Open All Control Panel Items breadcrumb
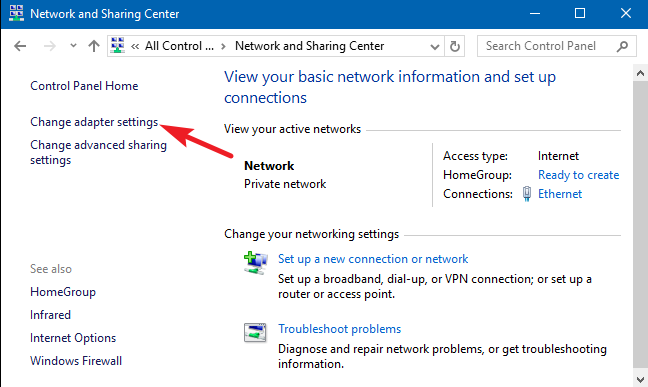 [179, 46]
